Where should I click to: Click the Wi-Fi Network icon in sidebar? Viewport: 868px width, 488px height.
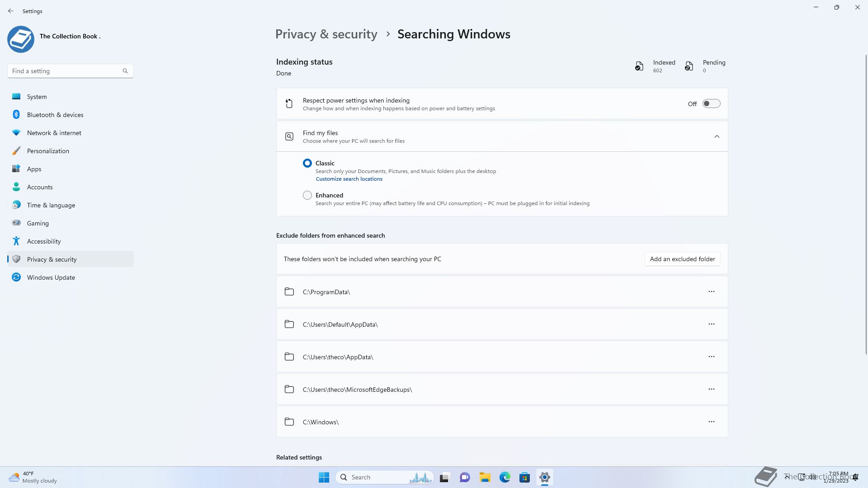tap(16, 133)
